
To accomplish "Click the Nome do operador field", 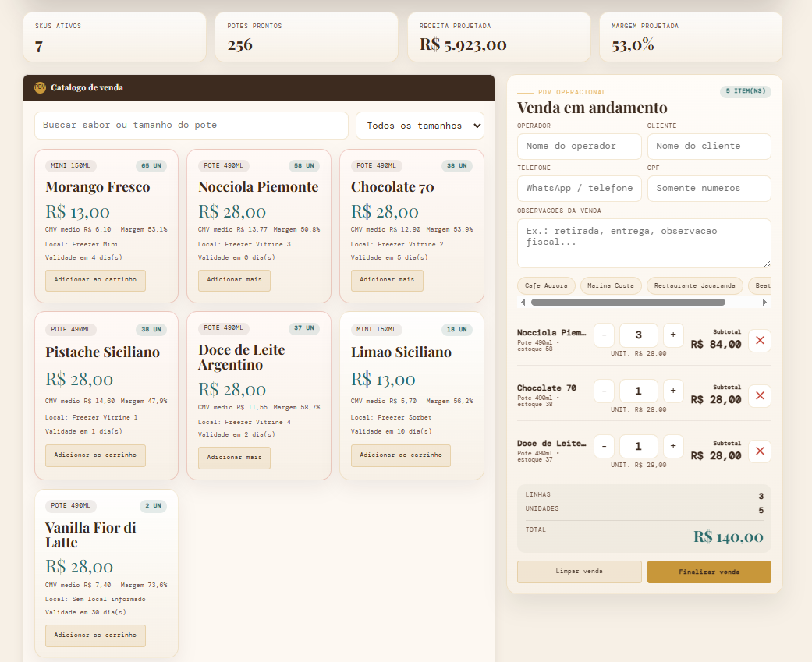I will [579, 146].
